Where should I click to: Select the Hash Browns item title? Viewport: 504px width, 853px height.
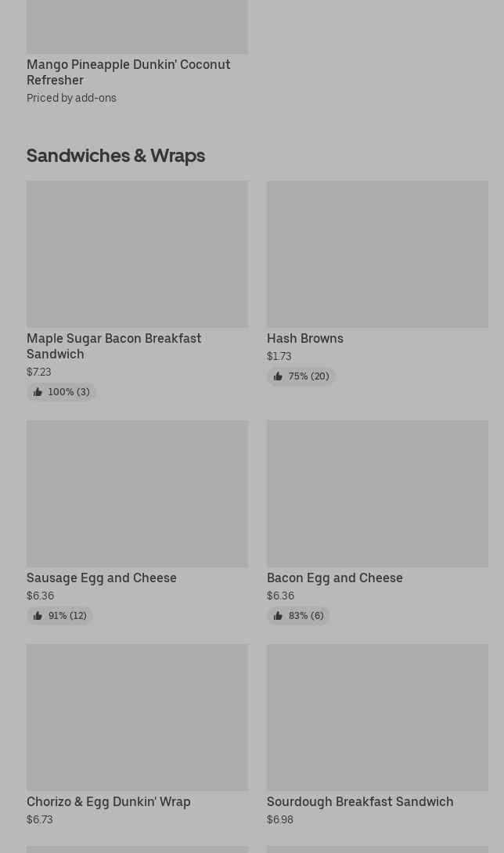(304, 338)
